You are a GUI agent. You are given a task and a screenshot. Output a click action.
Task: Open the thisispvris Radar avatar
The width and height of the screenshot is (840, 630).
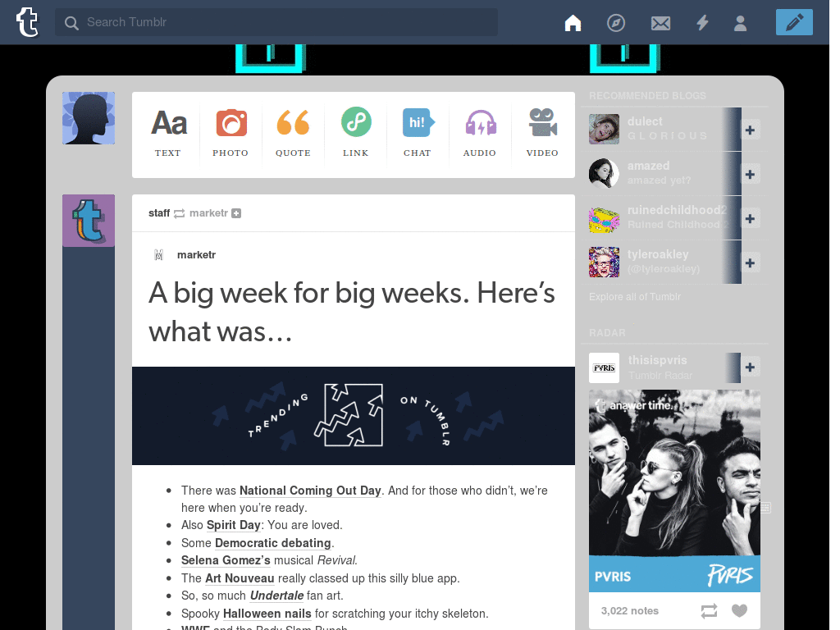click(604, 367)
